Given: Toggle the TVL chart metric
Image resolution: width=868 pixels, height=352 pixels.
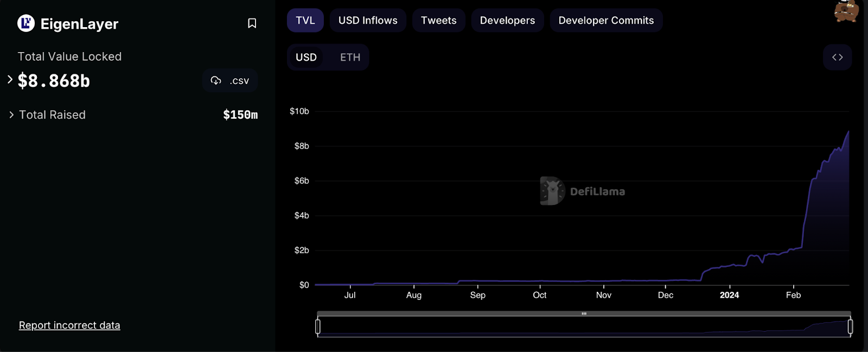Looking at the screenshot, I should click(305, 21).
